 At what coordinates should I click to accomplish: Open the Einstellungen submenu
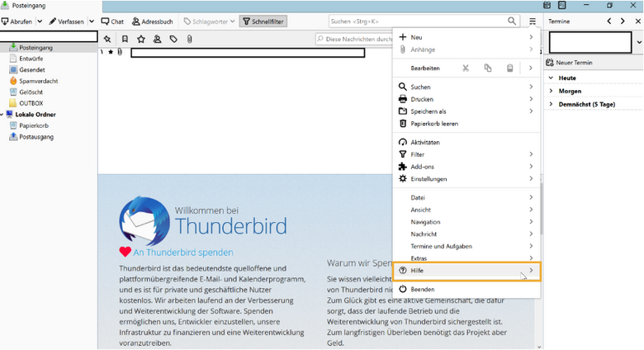click(466, 178)
